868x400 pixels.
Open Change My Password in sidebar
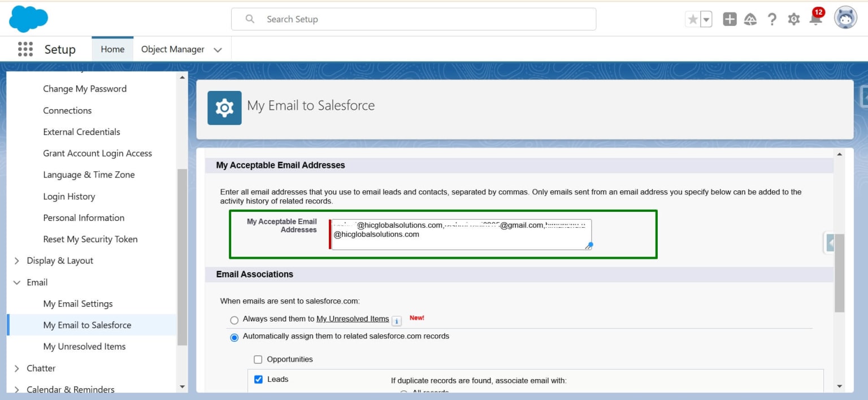tap(85, 89)
